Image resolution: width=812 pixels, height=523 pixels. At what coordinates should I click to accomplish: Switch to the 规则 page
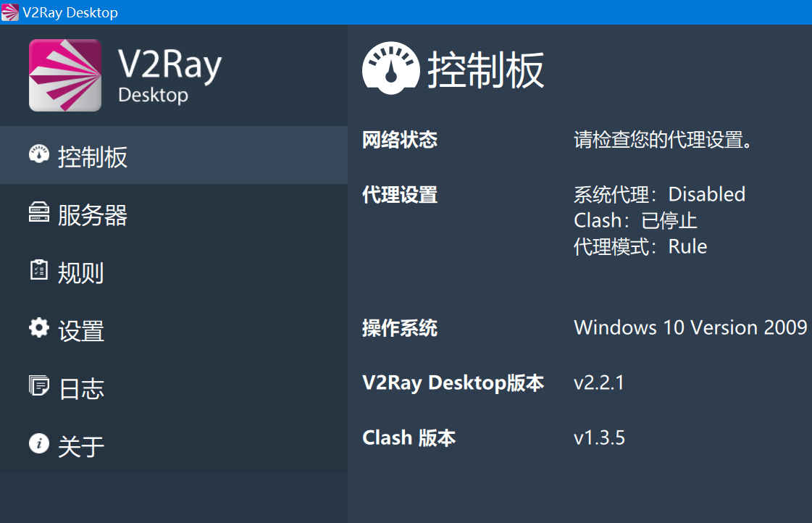click(x=80, y=273)
